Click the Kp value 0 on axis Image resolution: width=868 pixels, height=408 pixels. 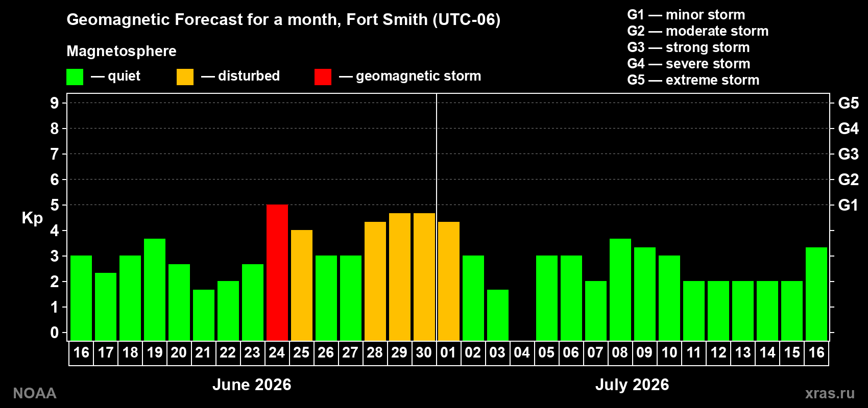click(55, 333)
